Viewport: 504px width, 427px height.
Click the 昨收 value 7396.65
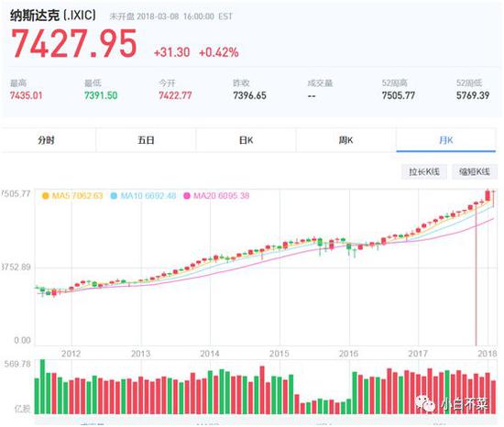(250, 95)
